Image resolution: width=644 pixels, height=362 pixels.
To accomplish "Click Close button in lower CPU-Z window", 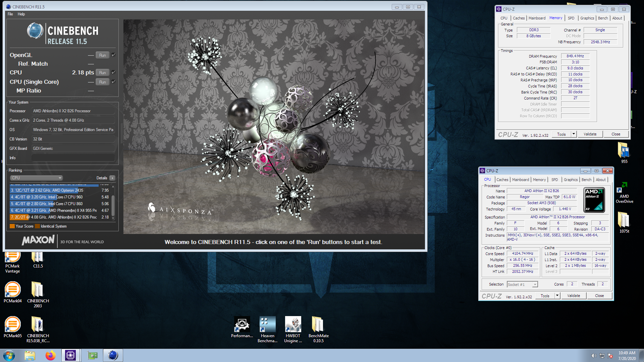I will pos(599,296).
